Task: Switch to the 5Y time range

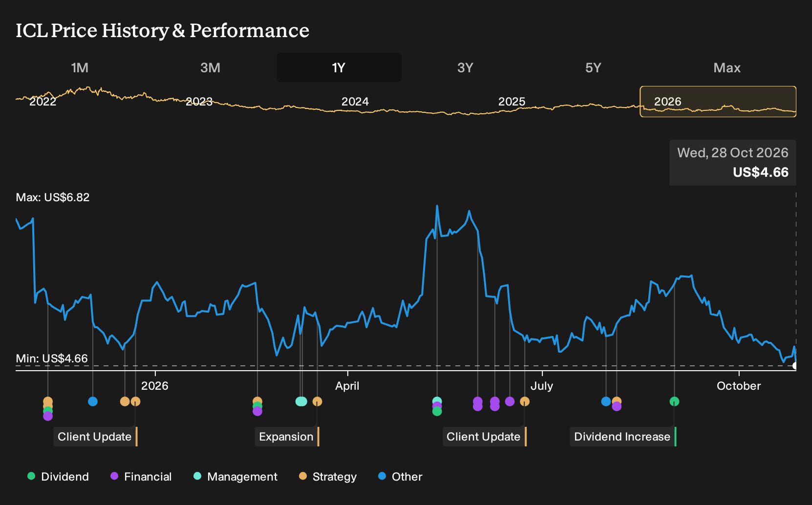Action: [x=593, y=67]
